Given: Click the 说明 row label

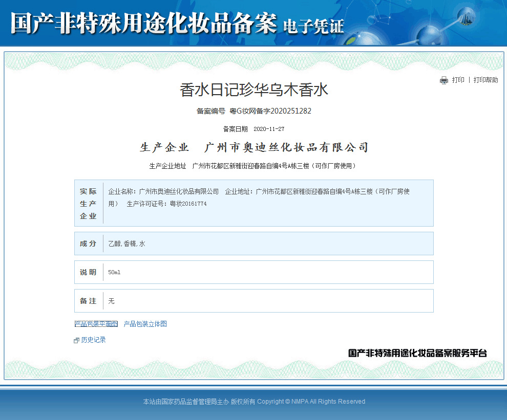Looking at the screenshot, I should click(x=88, y=272).
